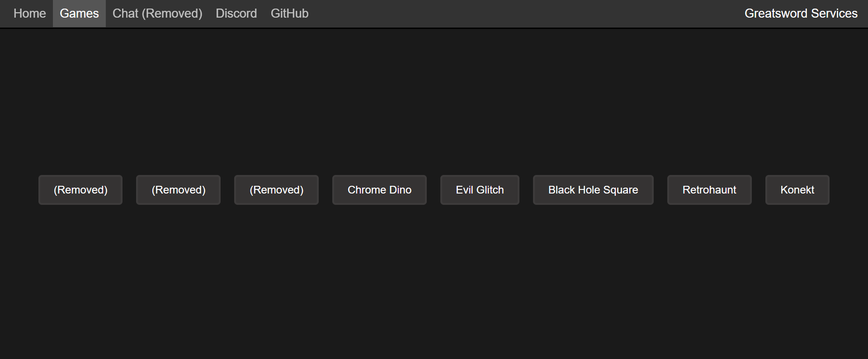Click the Greatsword Services brand title
Screen dimensions: 868x359
click(801, 14)
